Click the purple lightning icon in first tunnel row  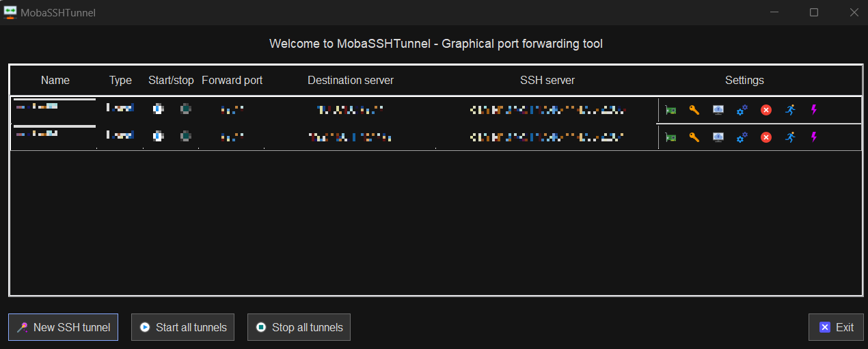tap(814, 110)
